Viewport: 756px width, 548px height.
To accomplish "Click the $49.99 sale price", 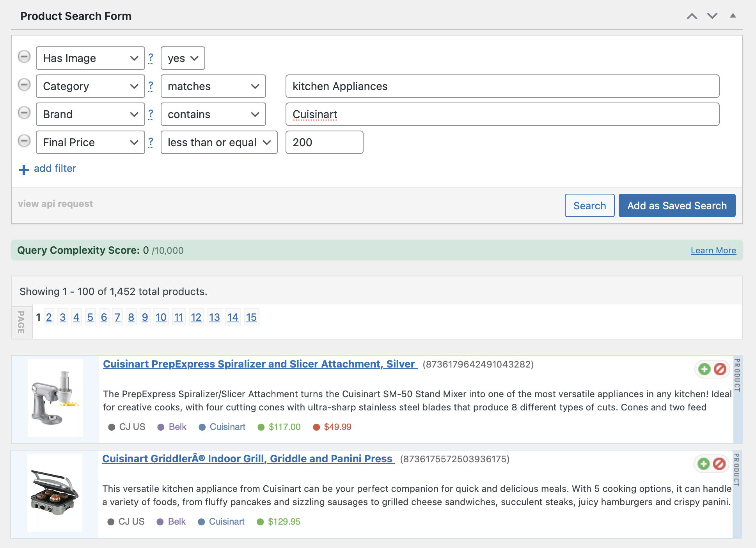I will [x=337, y=427].
